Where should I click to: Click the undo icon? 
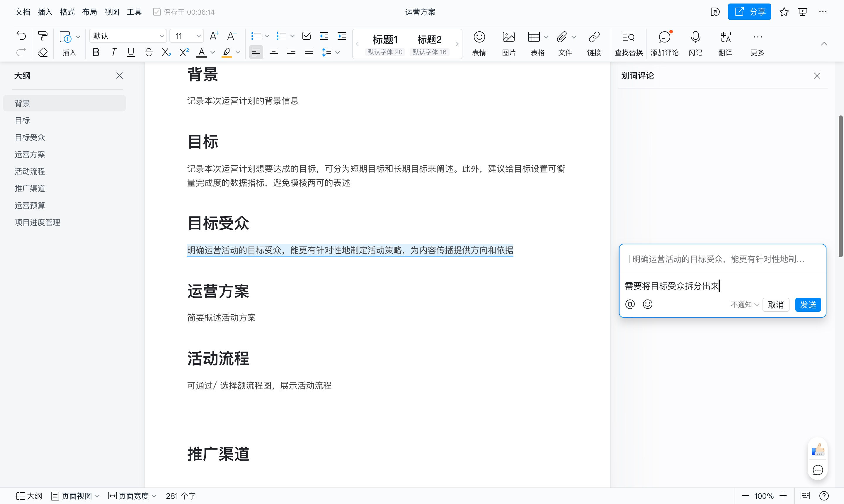(21, 35)
